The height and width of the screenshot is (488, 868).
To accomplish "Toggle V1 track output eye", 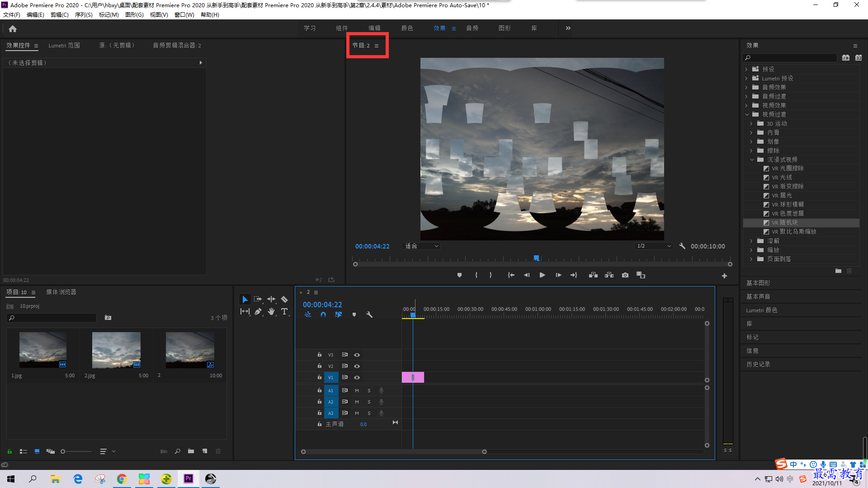I will 357,377.
